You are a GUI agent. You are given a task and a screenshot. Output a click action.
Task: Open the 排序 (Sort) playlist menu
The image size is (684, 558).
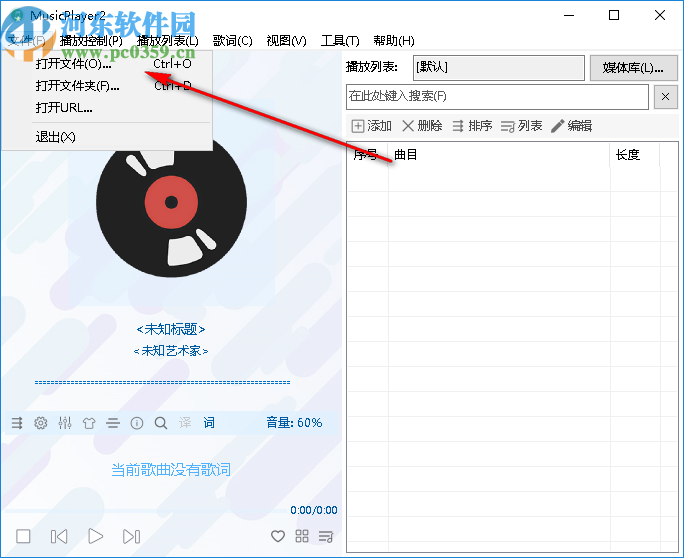click(472, 126)
